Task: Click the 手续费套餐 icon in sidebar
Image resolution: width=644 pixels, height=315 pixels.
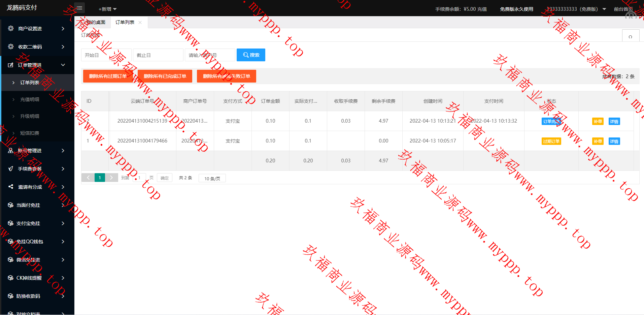Action: tap(11, 169)
